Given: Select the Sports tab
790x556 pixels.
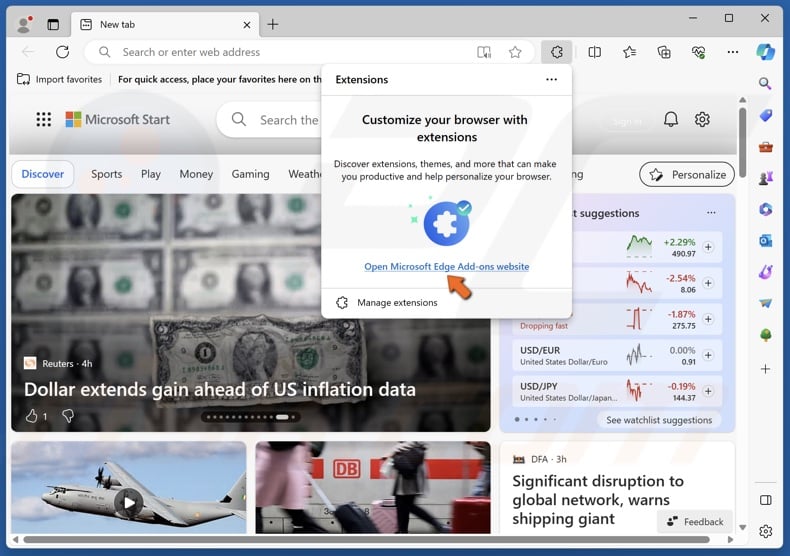Looking at the screenshot, I should (x=106, y=174).
